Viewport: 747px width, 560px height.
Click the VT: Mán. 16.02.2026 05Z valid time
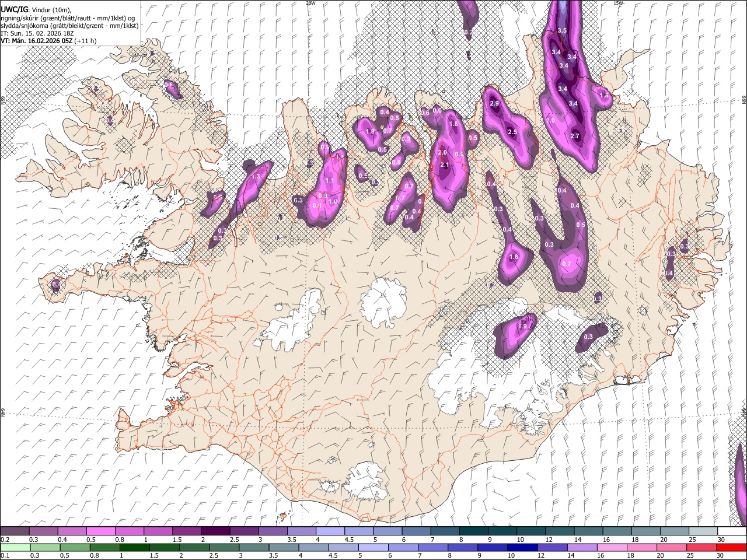36,41
